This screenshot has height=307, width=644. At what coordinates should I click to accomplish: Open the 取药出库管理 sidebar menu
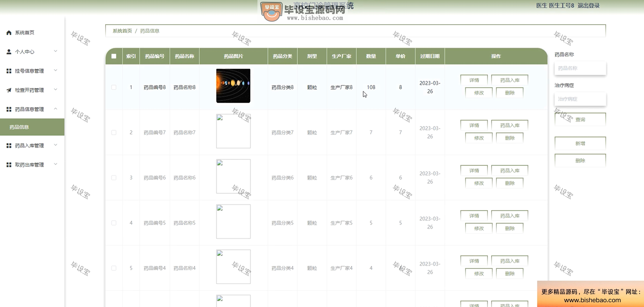point(32,165)
